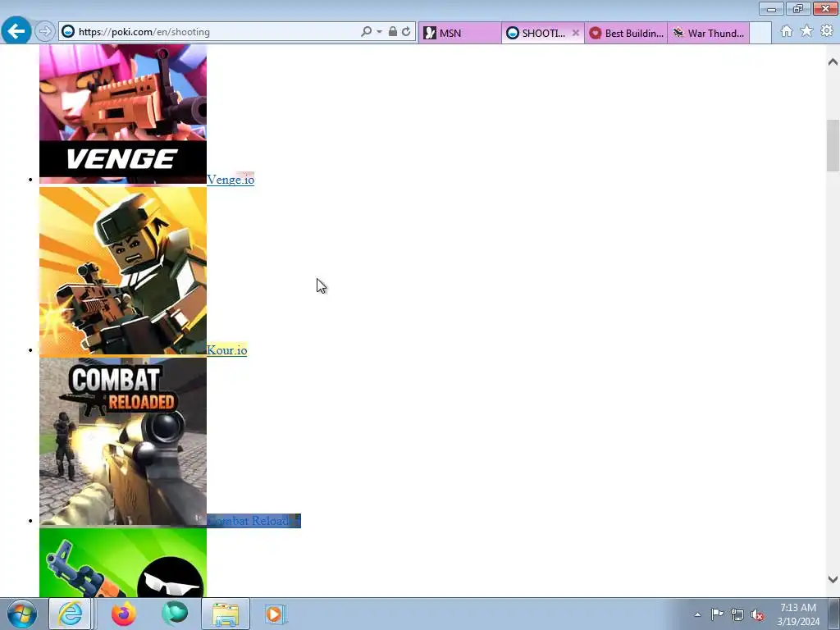Open the Kour.io link
Screen dimensions: 840x630
226,350
